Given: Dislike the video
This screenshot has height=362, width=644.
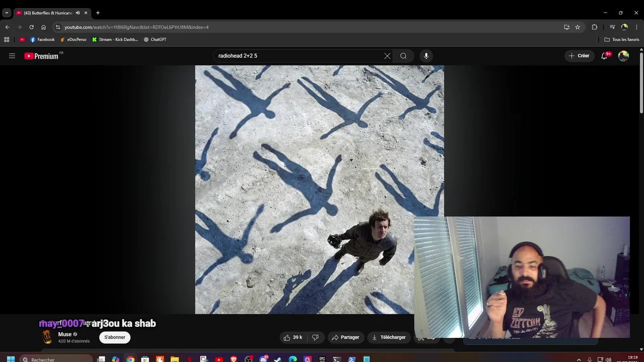Looking at the screenshot, I should point(315,337).
